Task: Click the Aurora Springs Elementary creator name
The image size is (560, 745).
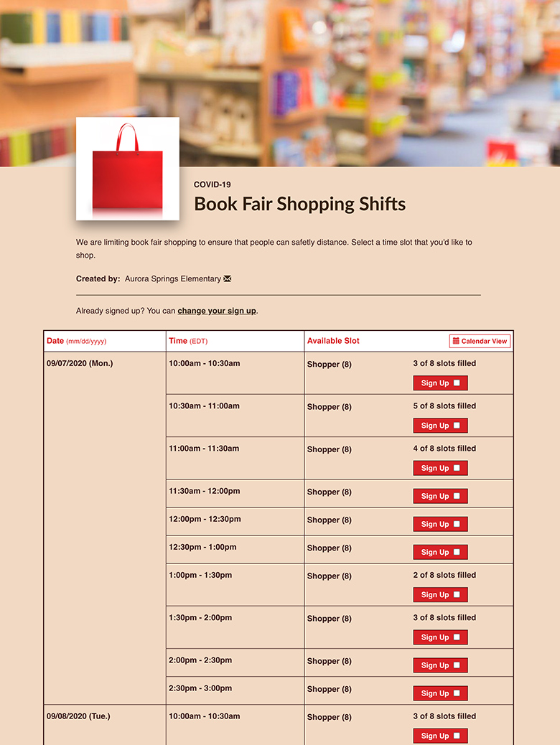Action: click(172, 278)
